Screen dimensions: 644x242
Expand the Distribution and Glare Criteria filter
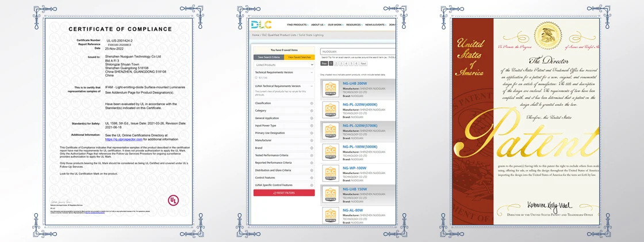click(x=312, y=170)
